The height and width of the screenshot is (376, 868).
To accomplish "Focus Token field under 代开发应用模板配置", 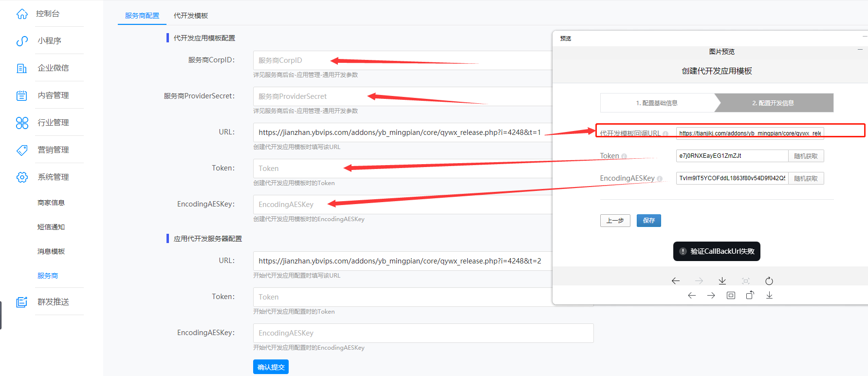I will pyautogui.click(x=403, y=169).
